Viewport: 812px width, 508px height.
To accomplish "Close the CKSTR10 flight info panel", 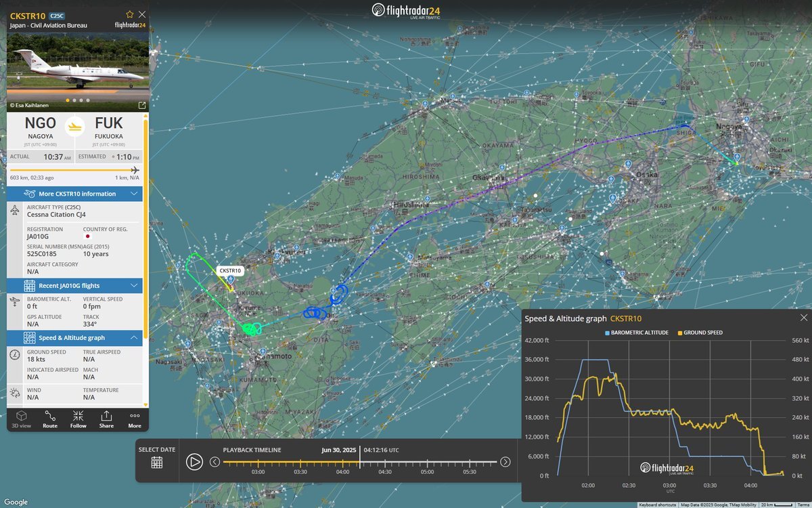I will [x=141, y=14].
